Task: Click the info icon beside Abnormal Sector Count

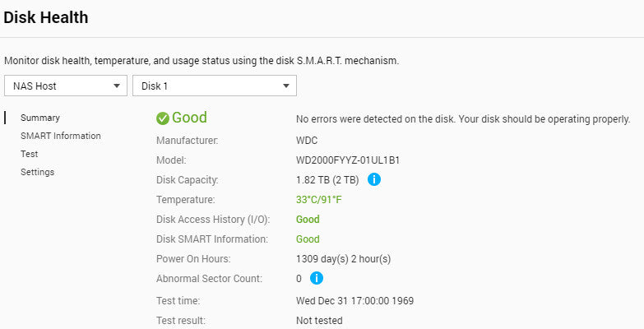Action: point(317,278)
